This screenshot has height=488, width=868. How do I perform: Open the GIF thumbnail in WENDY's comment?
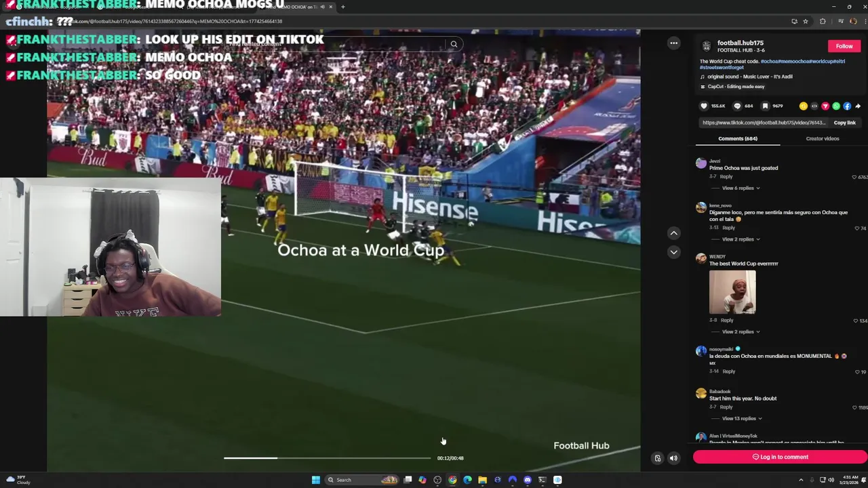[732, 292]
